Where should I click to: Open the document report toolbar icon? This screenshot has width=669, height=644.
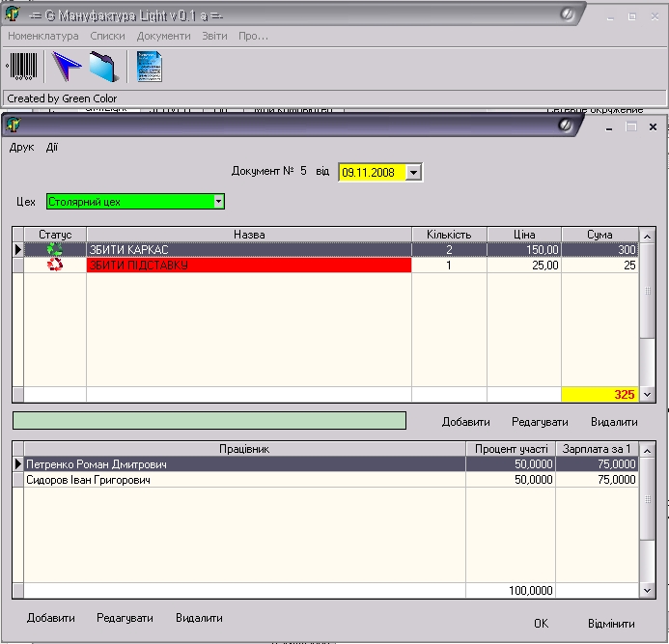point(150,67)
